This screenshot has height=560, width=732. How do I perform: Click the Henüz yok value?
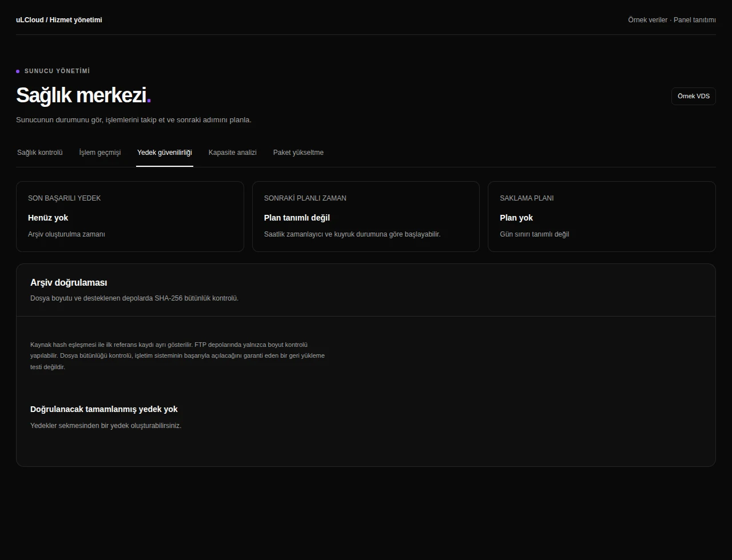[x=48, y=218]
